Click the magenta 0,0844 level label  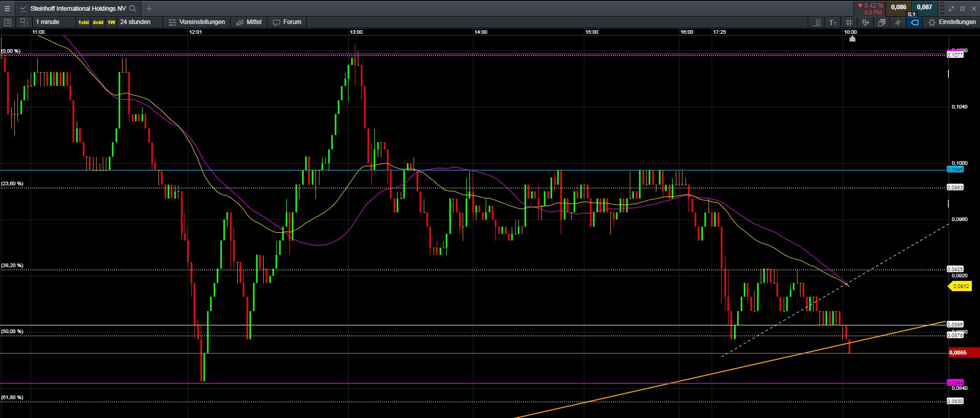(x=955, y=383)
